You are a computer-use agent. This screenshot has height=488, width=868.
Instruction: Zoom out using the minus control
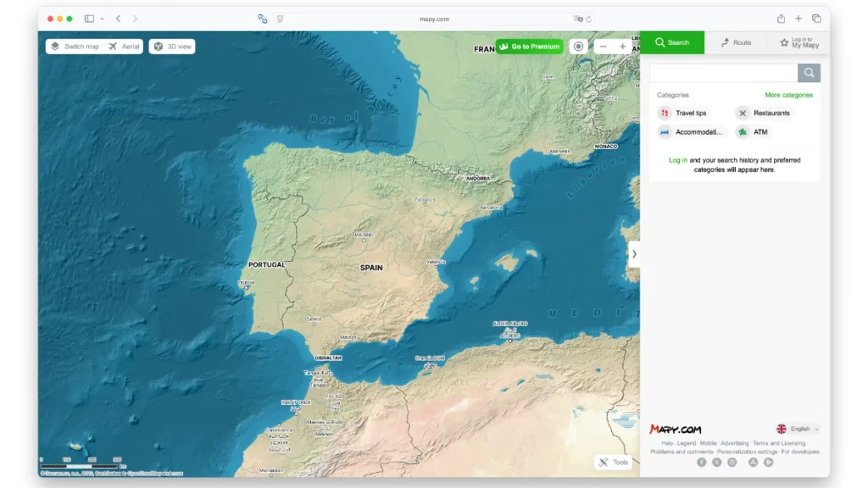[604, 46]
